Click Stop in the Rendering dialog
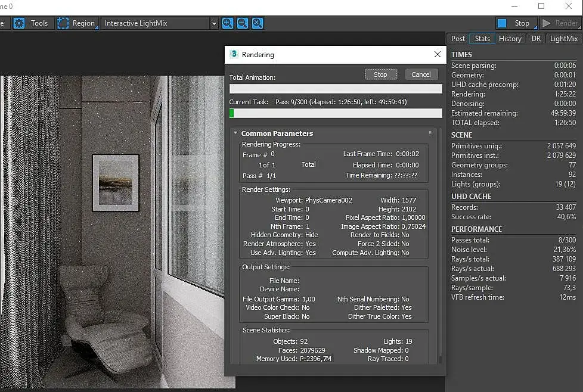 click(380, 74)
